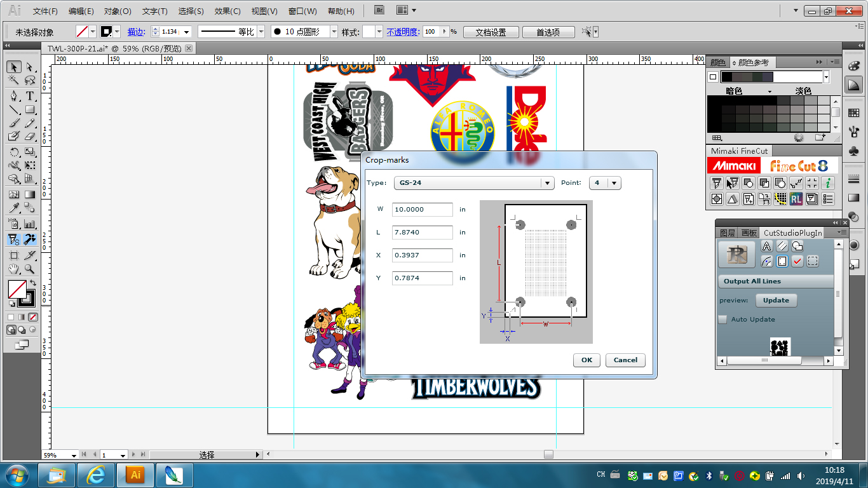Viewport: 868px width, 488px height.
Task: Choose the Eyedropper tool
Action: pos(13,208)
